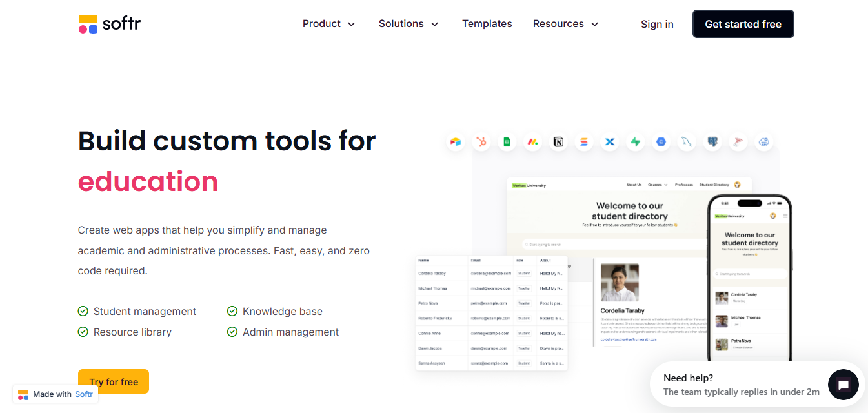868x413 pixels.
Task: Expand the Resources dropdown menu
Action: coord(565,24)
